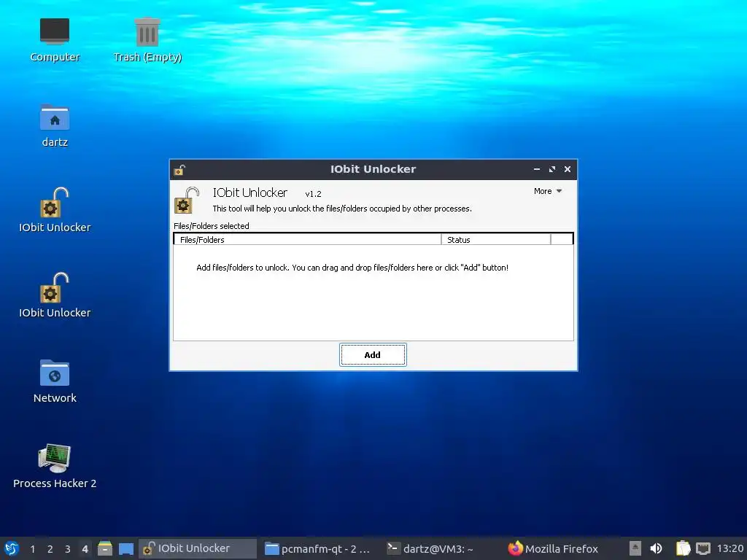Click the Files/Folders column header

(x=308, y=239)
